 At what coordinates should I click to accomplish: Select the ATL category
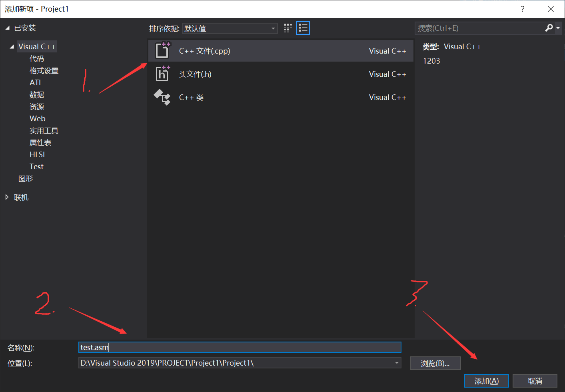pos(36,82)
